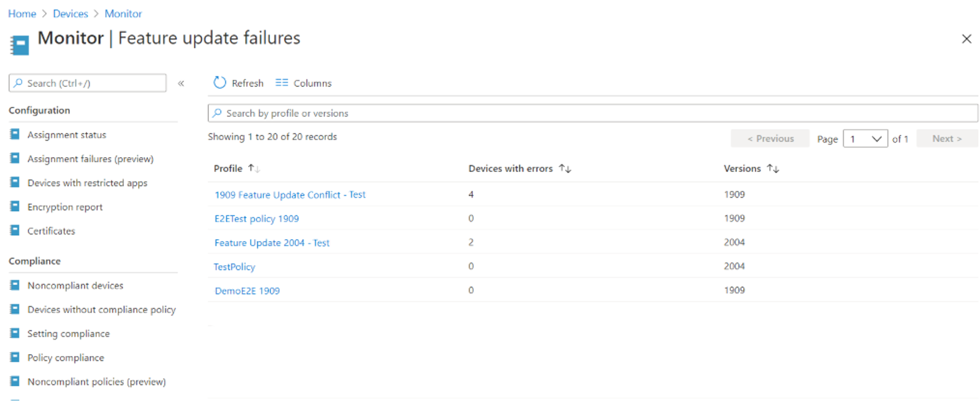This screenshot has width=980, height=405.
Task: Open Certificates in the sidebar
Action: coord(51,231)
